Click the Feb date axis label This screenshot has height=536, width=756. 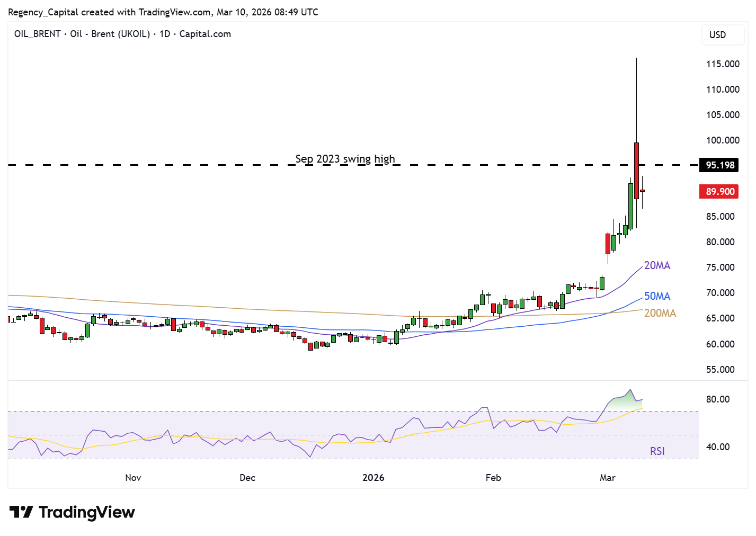click(x=493, y=478)
